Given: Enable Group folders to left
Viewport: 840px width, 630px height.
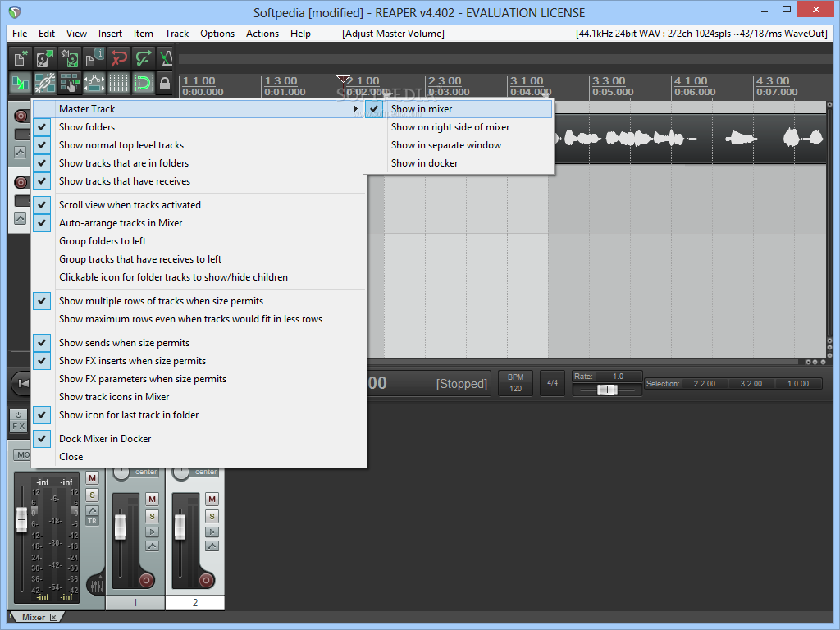Looking at the screenshot, I should (x=199, y=241).
